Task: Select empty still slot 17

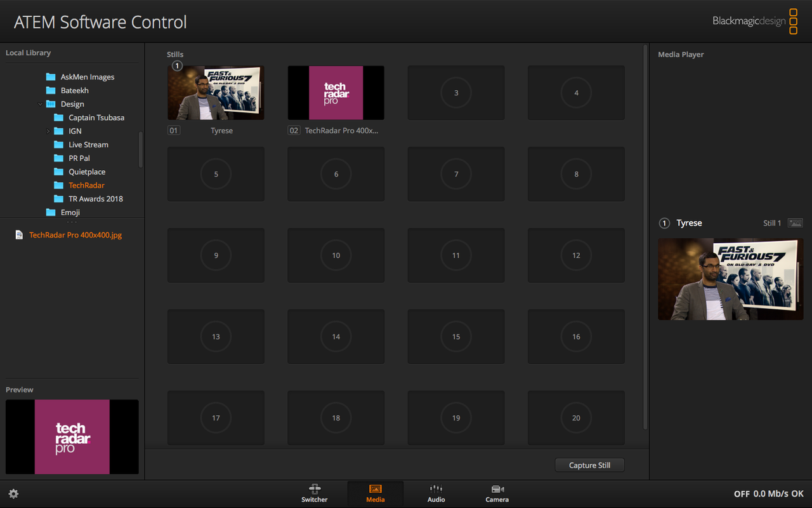Action: tap(216, 418)
